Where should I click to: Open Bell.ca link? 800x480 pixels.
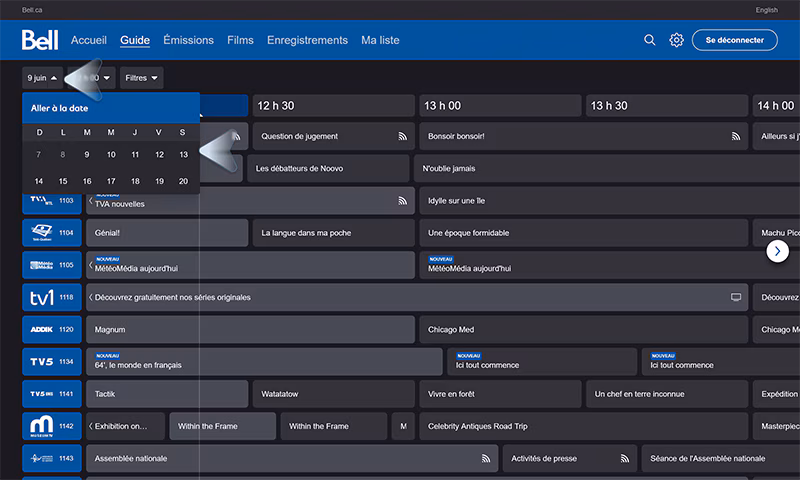[x=32, y=10]
